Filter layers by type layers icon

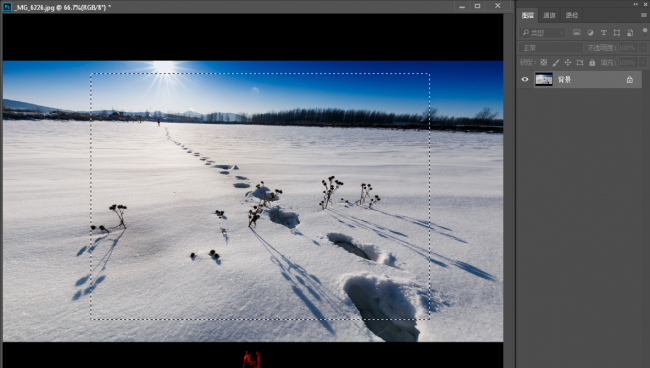pos(604,32)
